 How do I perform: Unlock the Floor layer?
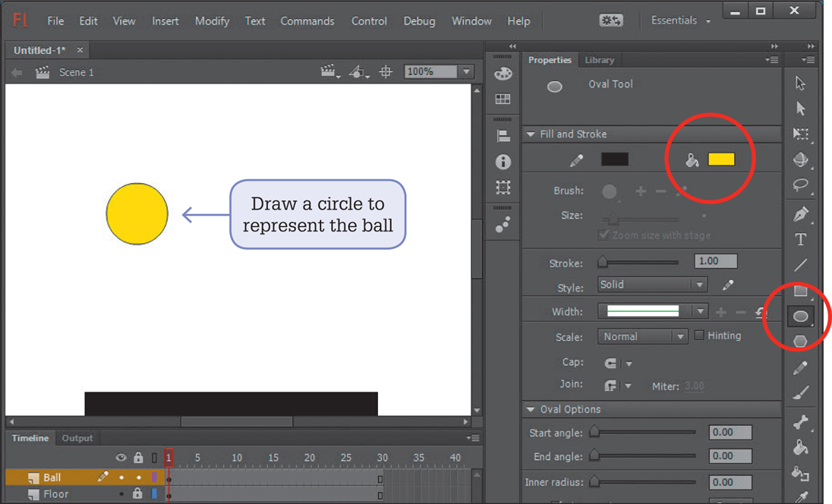[137, 493]
